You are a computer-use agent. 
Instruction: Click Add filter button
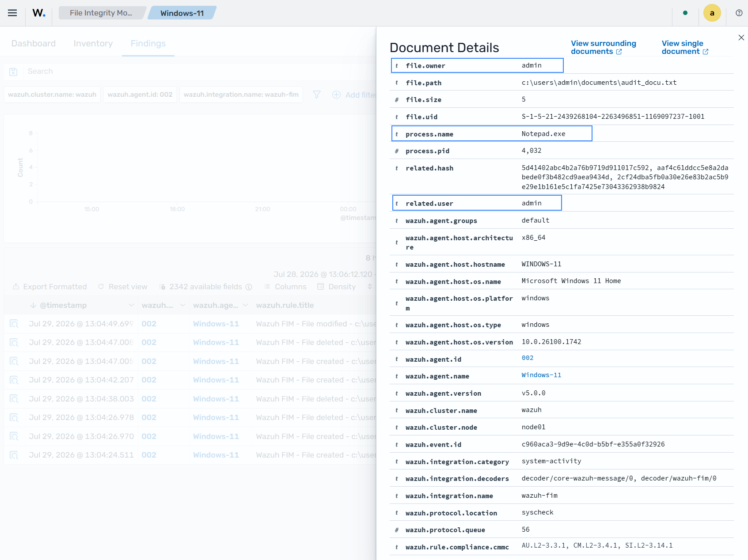click(353, 95)
